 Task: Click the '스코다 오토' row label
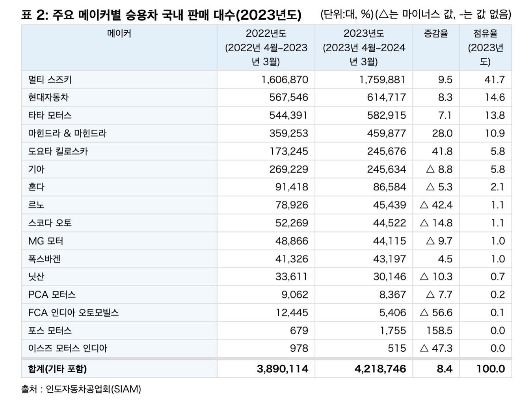pos(50,223)
